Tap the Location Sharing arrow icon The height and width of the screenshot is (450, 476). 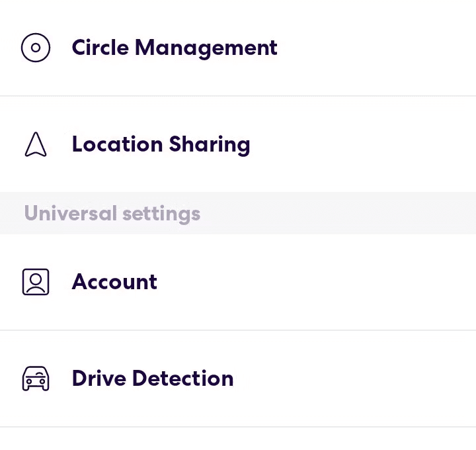(x=36, y=144)
